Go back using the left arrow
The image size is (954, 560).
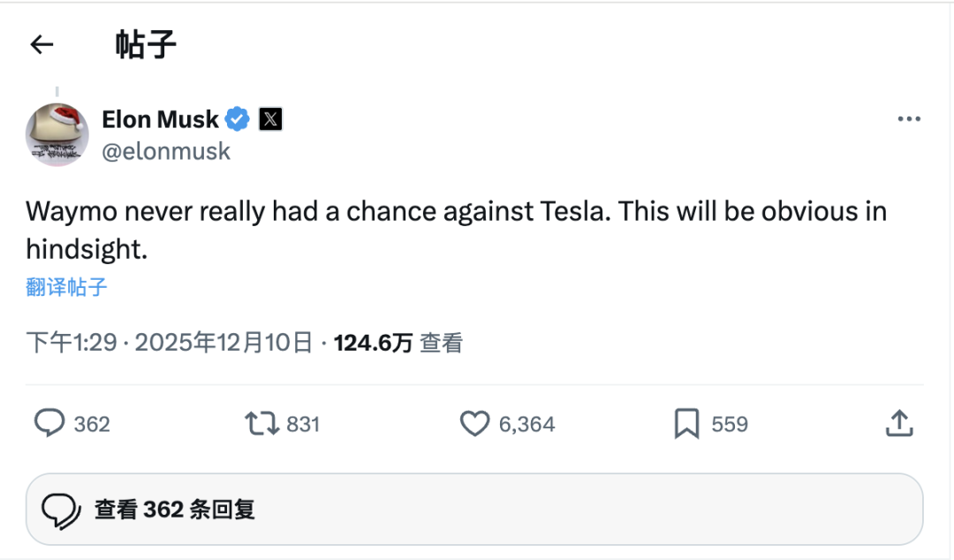(x=42, y=45)
